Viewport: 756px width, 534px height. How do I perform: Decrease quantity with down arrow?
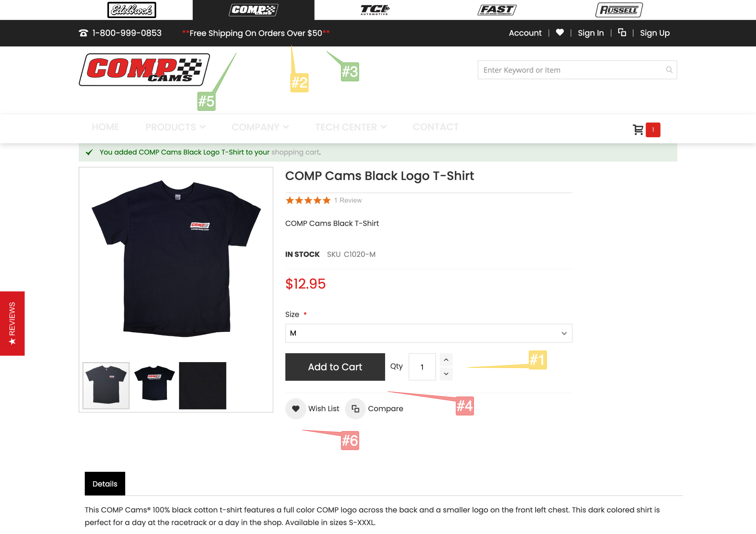[446, 374]
